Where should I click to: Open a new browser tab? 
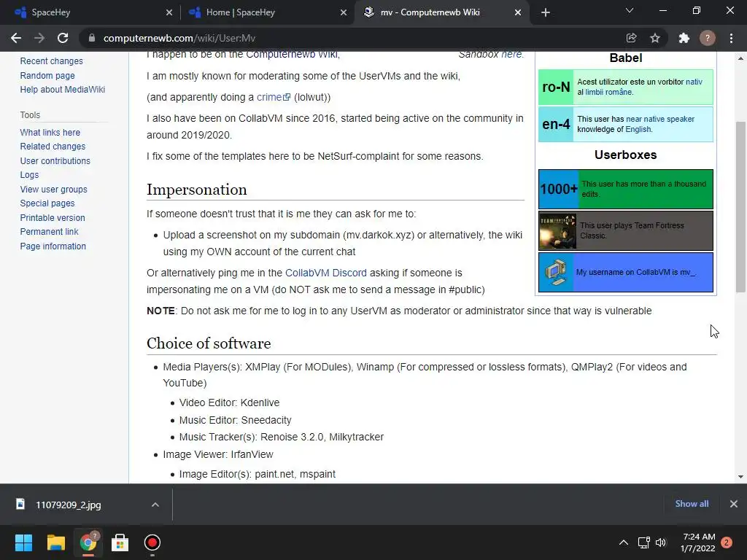(x=546, y=12)
